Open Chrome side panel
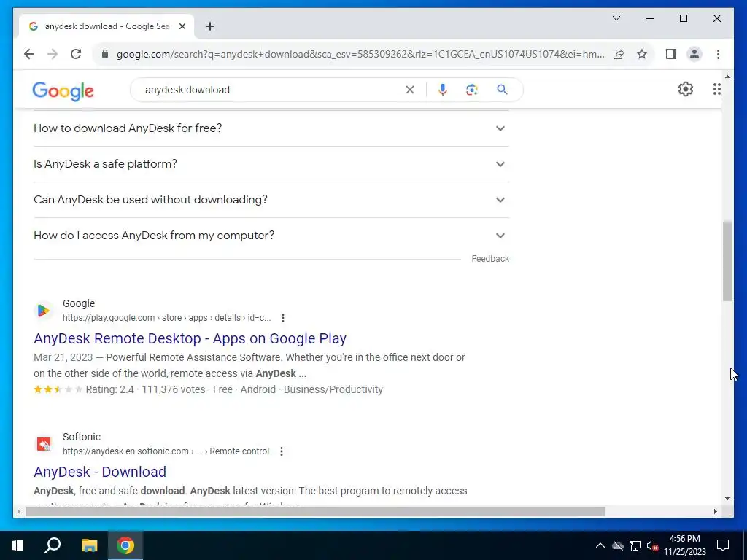This screenshot has width=747, height=560. tap(671, 54)
